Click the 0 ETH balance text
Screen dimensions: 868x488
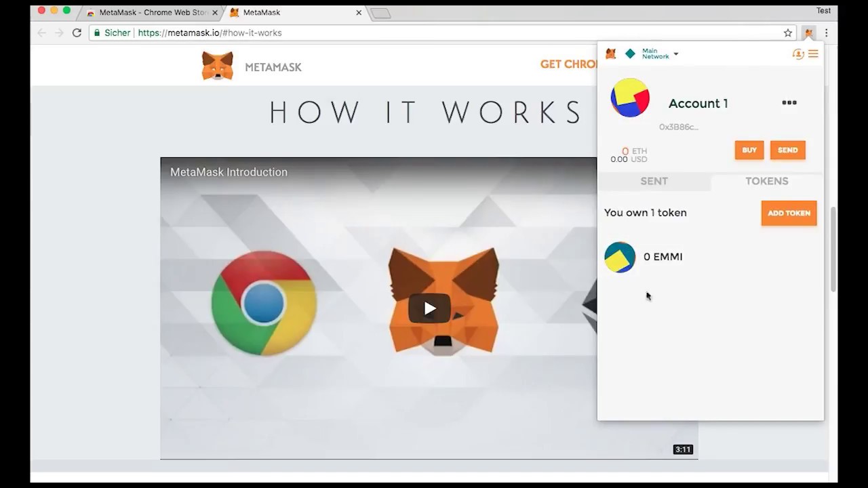tap(634, 151)
